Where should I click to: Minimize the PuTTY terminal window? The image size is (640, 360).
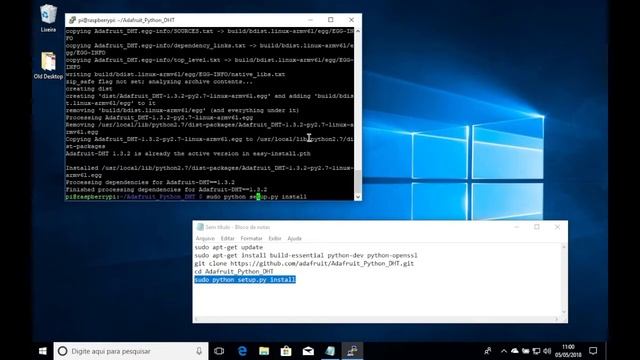click(311, 20)
